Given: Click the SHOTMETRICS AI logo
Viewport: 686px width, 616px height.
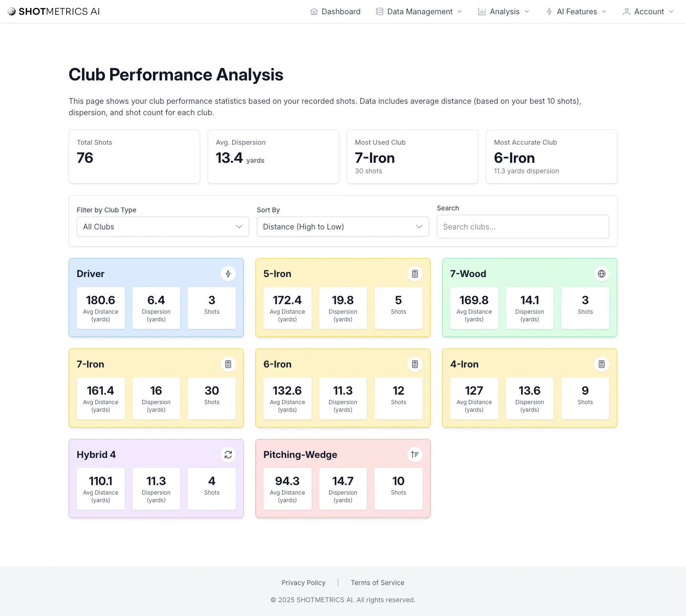Looking at the screenshot, I should pyautogui.click(x=53, y=11).
